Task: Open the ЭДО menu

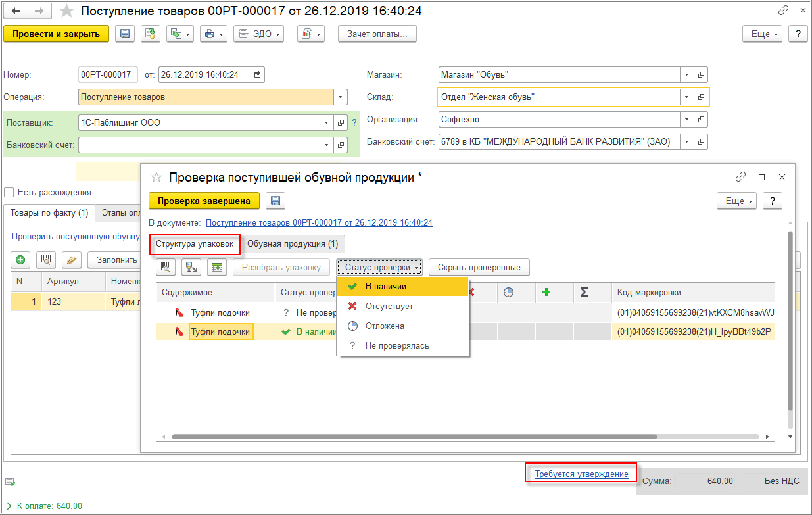Action: pos(258,34)
